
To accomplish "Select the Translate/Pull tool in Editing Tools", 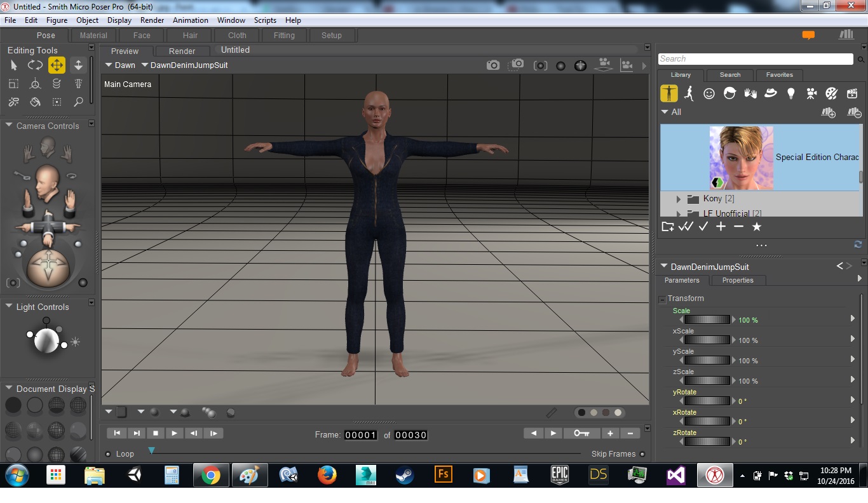I will pos(57,65).
